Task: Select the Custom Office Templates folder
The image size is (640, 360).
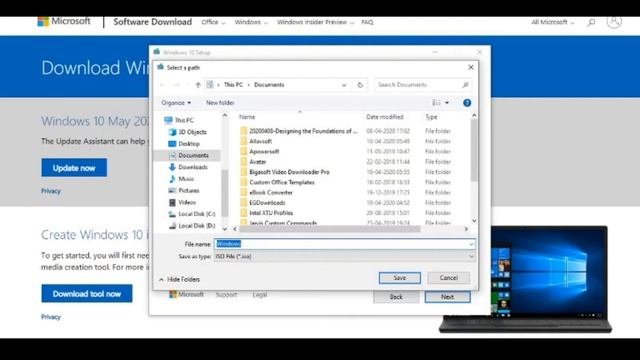Action: point(282,182)
